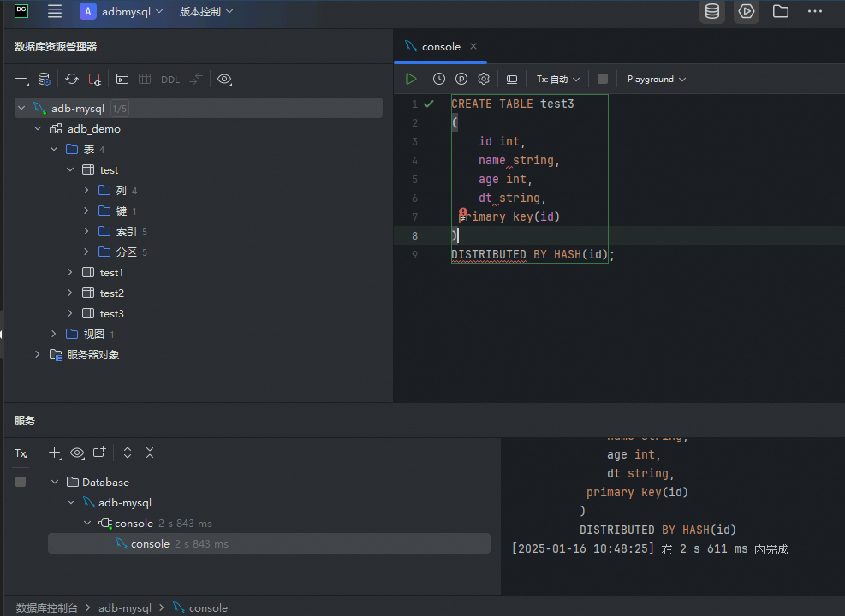Click adb-mysql in the bottom breadcrumb
Image resolution: width=845 pixels, height=616 pixels.
coord(125,607)
